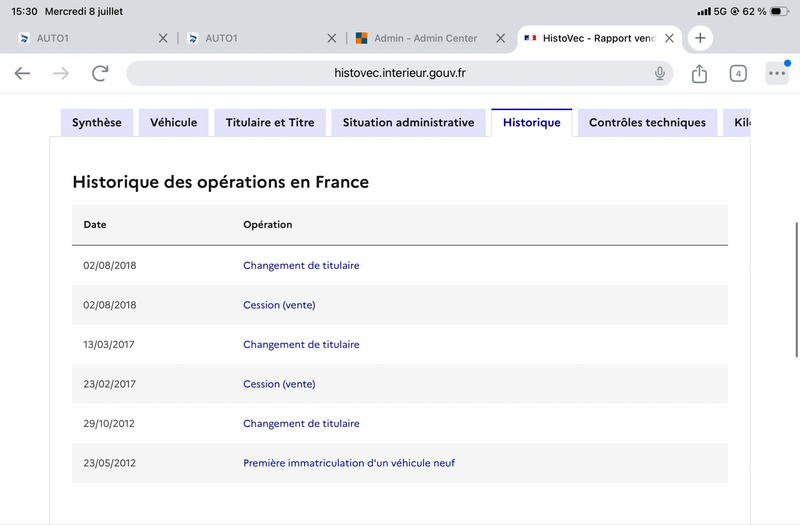Open the browser three-dots menu
The image size is (800, 525).
click(777, 73)
